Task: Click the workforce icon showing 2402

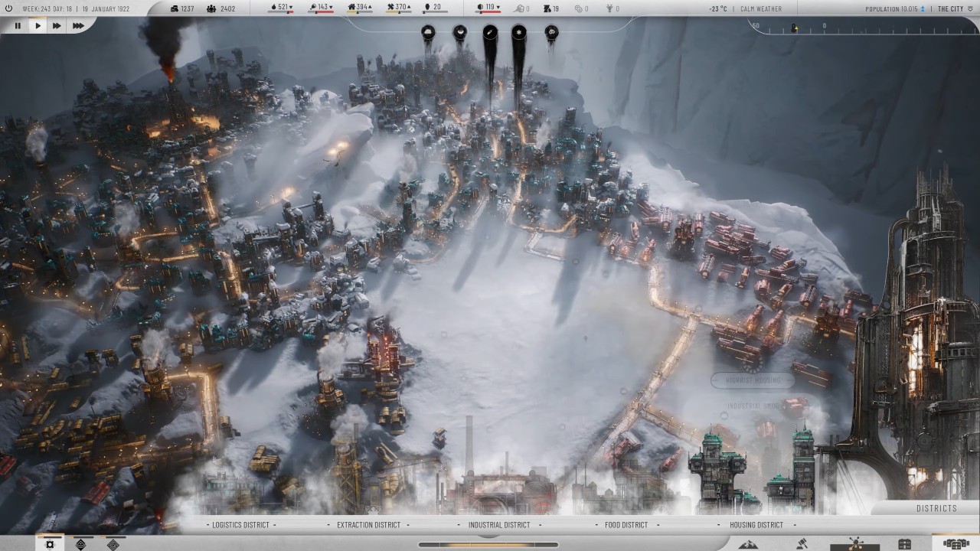Action: (x=222, y=8)
